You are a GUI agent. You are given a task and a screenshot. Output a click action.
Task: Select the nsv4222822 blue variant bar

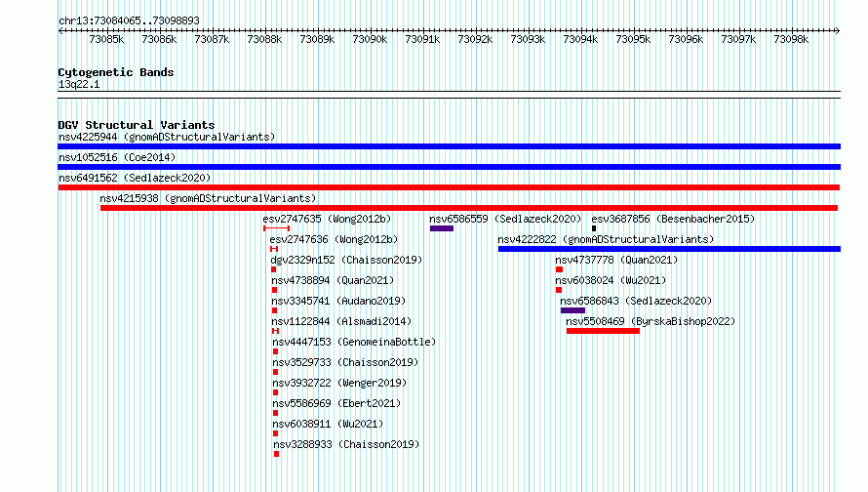coord(669,249)
